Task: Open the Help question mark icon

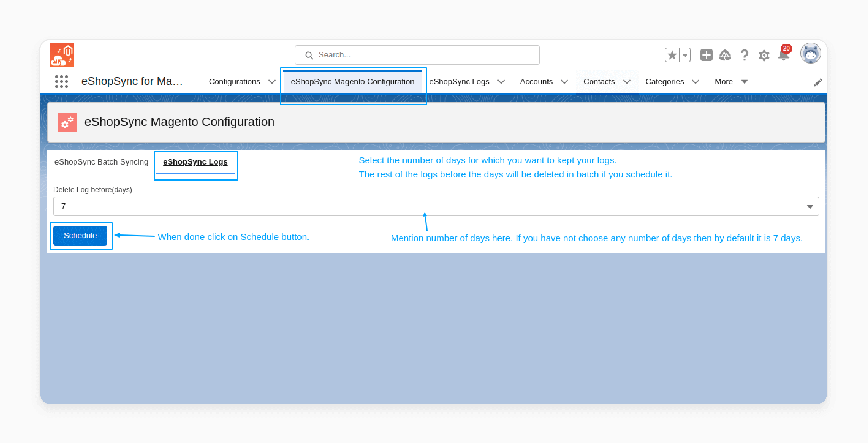Action: tap(744, 55)
